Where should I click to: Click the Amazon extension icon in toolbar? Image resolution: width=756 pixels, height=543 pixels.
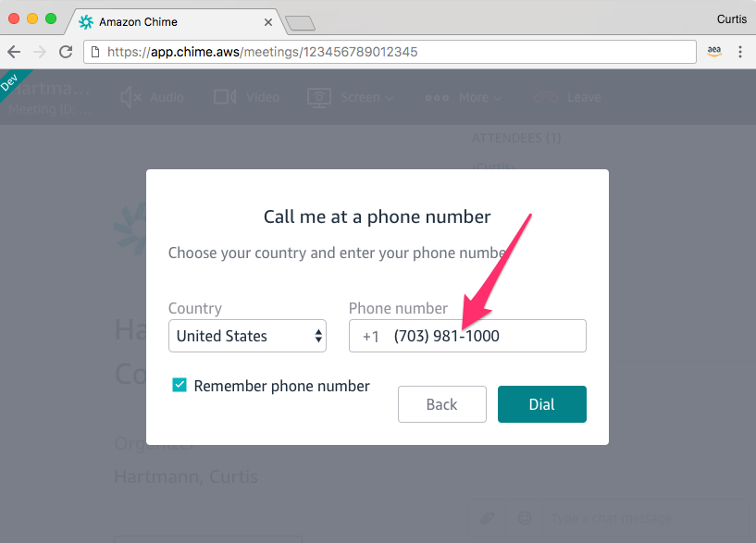714,51
